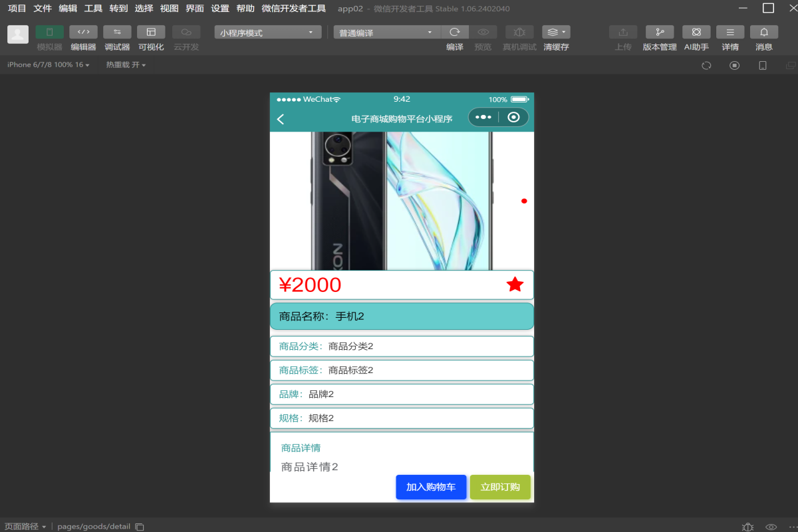The height and width of the screenshot is (532, 798).
Task: Open the details panel icon
Action: [x=730, y=32]
